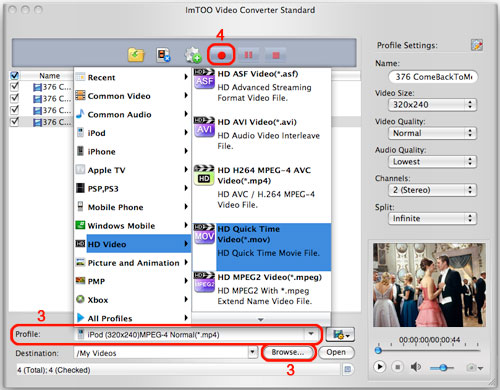The image size is (500, 390).
Task: Start conversion with the red record button
Action: pyautogui.click(x=221, y=55)
